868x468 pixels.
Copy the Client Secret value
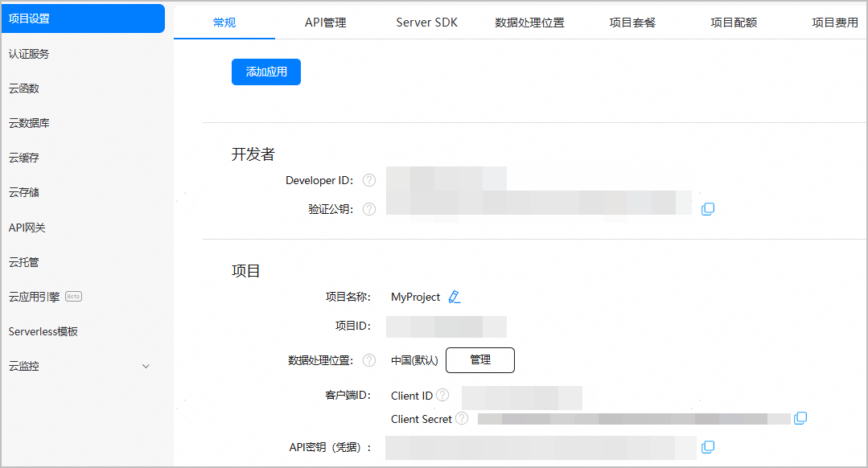[800, 418]
